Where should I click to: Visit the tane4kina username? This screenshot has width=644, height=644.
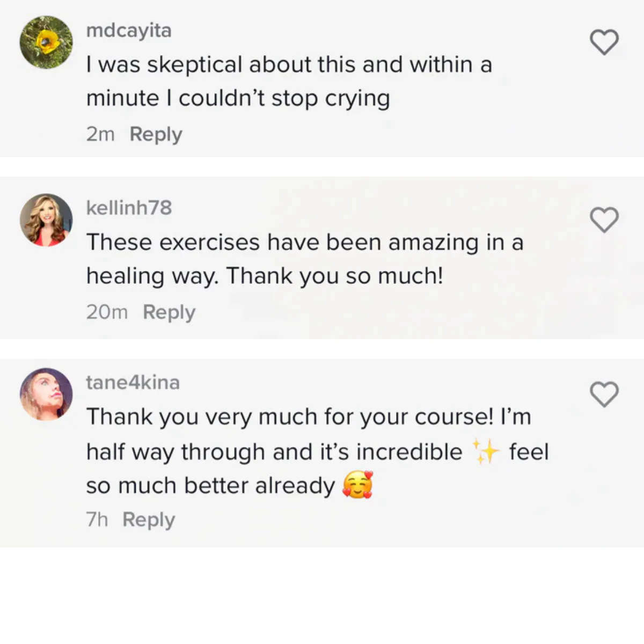click(x=133, y=383)
